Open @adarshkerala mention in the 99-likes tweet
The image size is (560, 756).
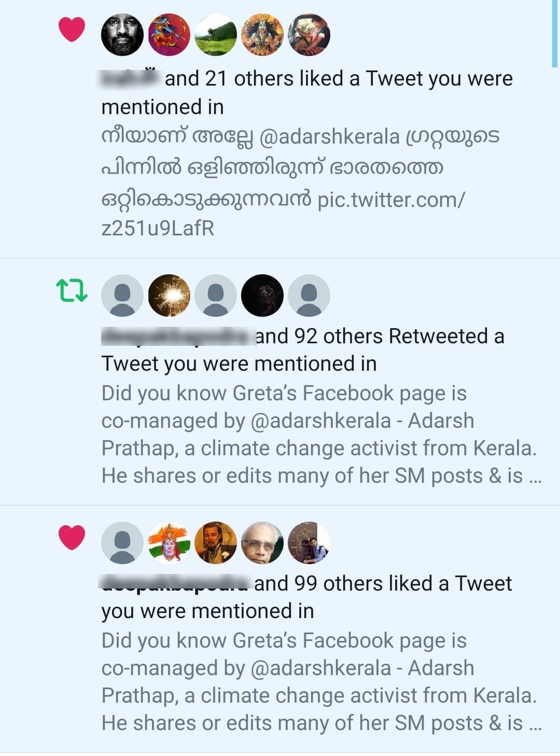pyautogui.click(x=320, y=668)
